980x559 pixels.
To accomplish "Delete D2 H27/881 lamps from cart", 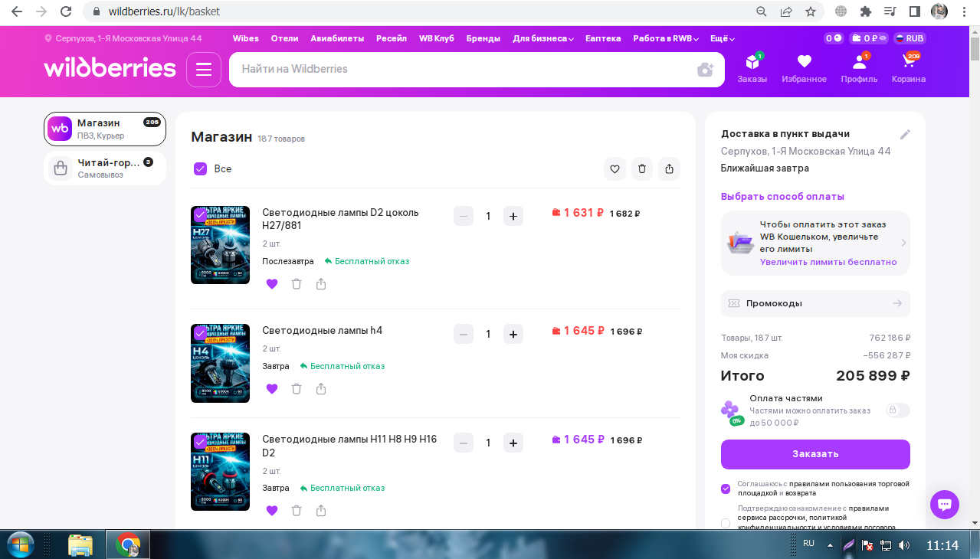I will coord(297,284).
